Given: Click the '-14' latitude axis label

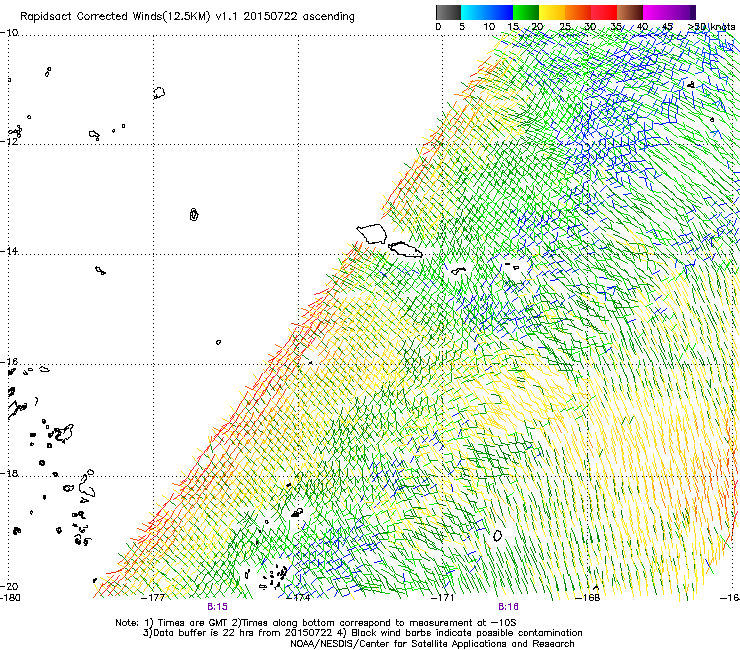Looking at the screenshot, I should pos(9,251).
